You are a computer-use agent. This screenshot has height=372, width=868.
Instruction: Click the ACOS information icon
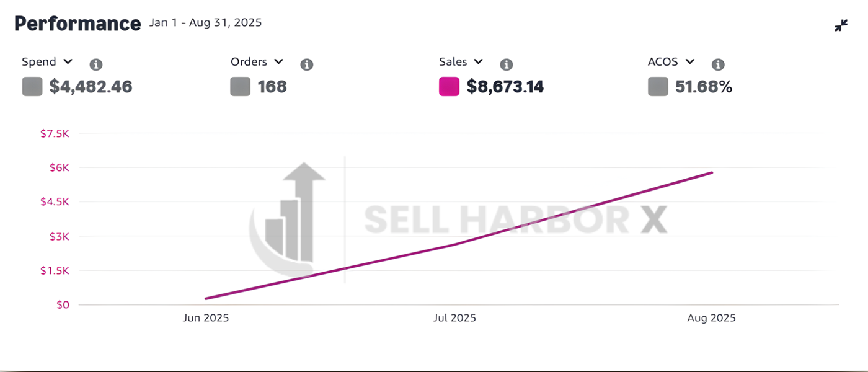718,64
